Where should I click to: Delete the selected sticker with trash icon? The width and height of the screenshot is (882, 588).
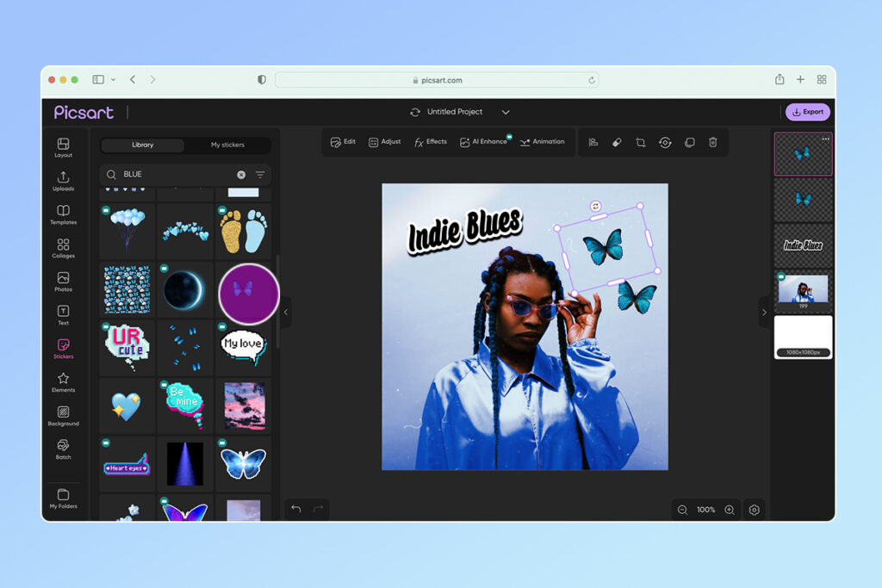(713, 142)
